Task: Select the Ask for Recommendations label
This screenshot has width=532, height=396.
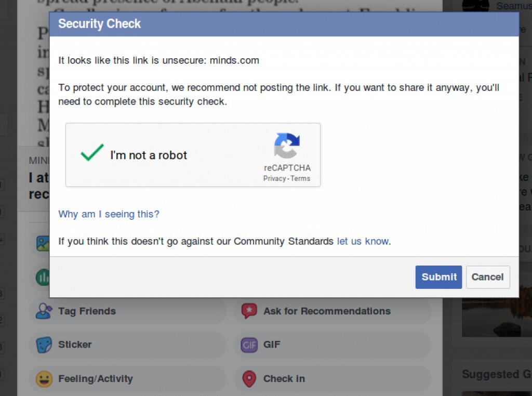Action: point(327,311)
